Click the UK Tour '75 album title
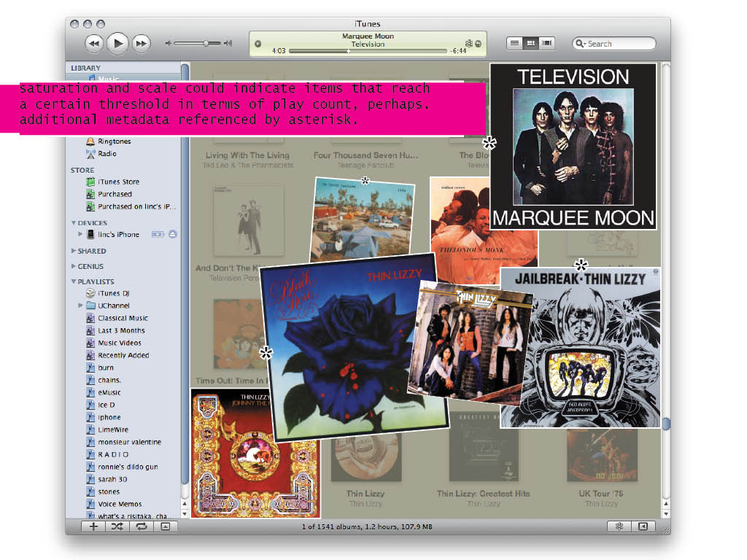 601,494
